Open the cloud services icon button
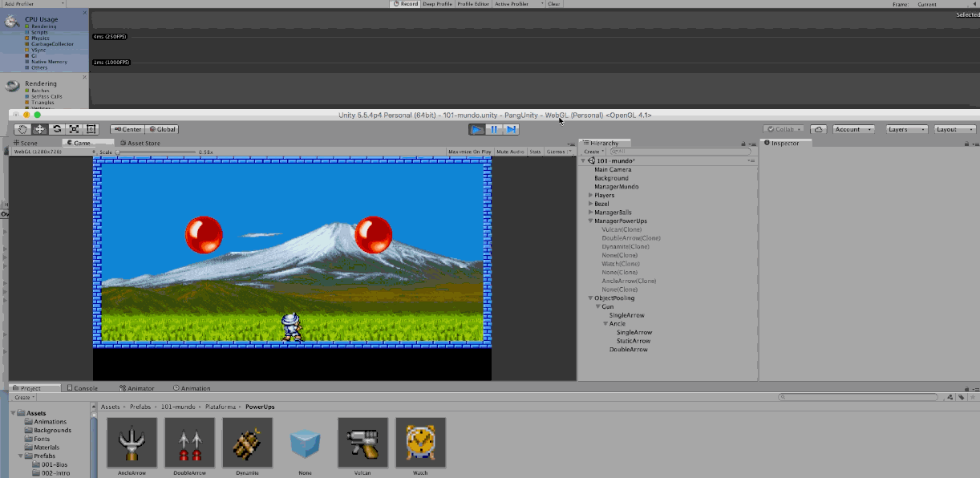Image resolution: width=980 pixels, height=478 pixels. (x=818, y=129)
